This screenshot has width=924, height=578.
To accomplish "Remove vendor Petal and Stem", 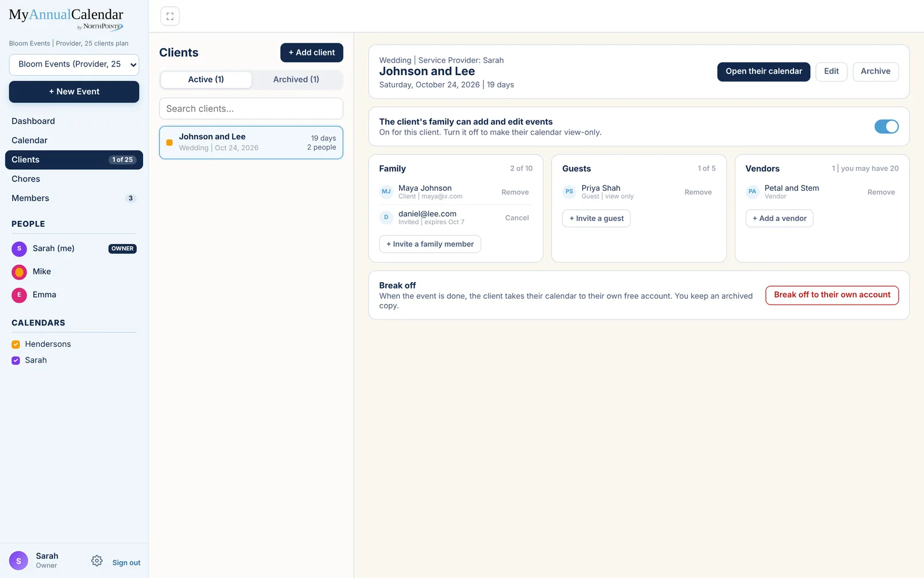I will point(881,192).
